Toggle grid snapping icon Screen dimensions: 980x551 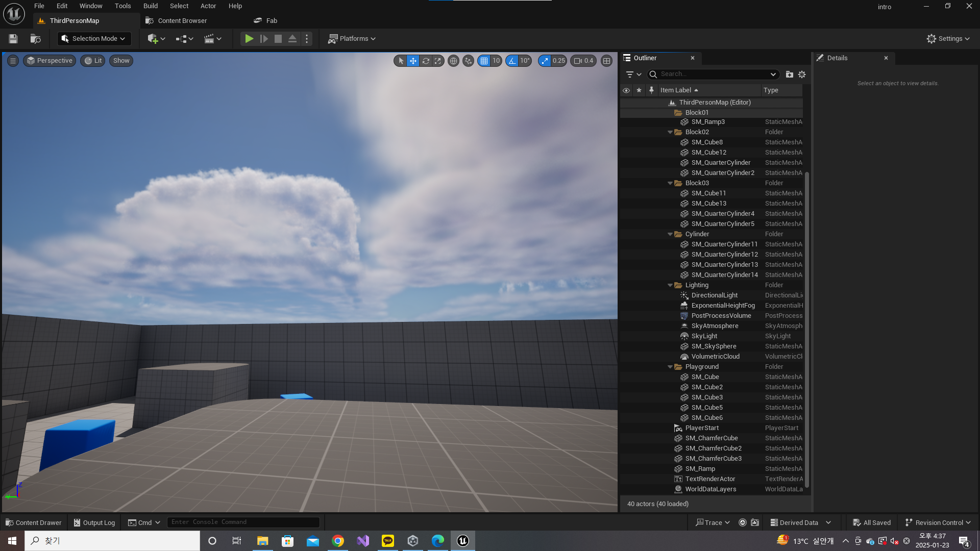click(484, 61)
